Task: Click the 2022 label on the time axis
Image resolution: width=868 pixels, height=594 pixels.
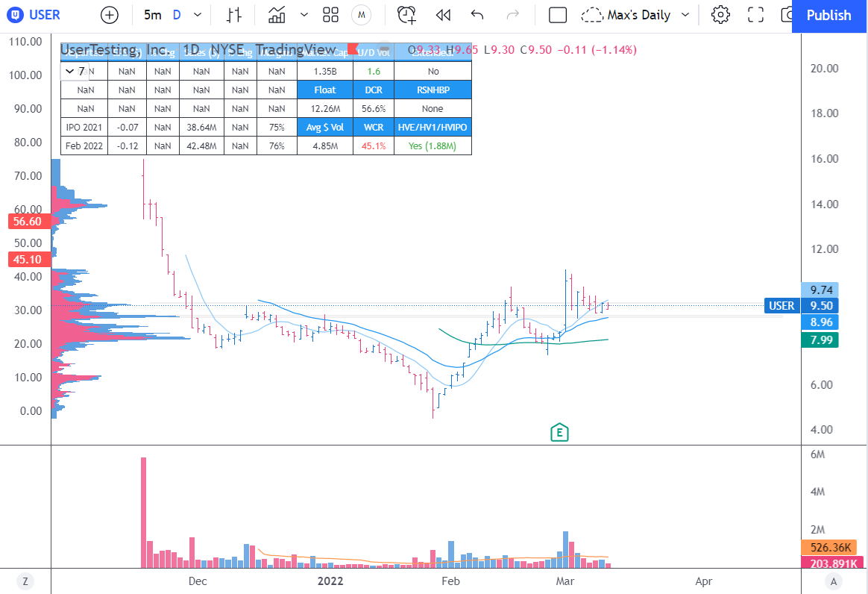Action: 330,581
